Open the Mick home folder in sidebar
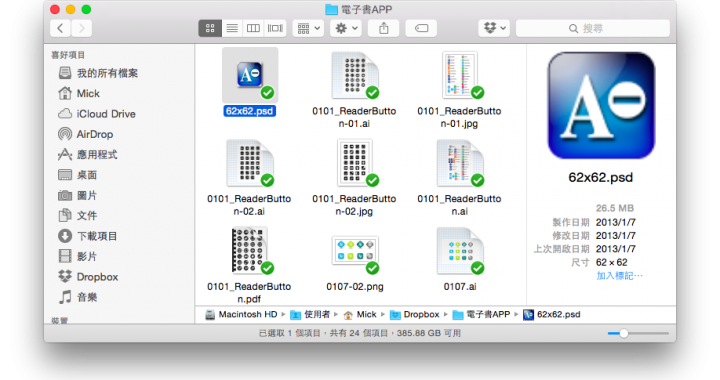This screenshot has width=720, height=380. (79, 94)
